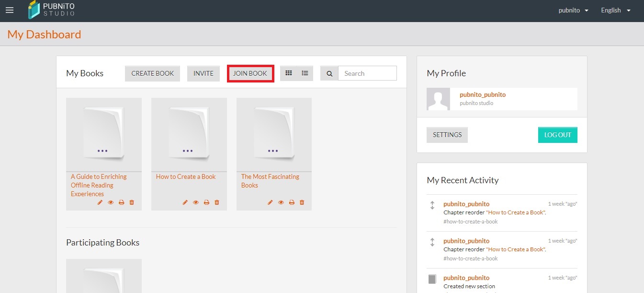
Task: Delete 'A Guide to Enriching Offline Reading' book
Action: [132, 202]
